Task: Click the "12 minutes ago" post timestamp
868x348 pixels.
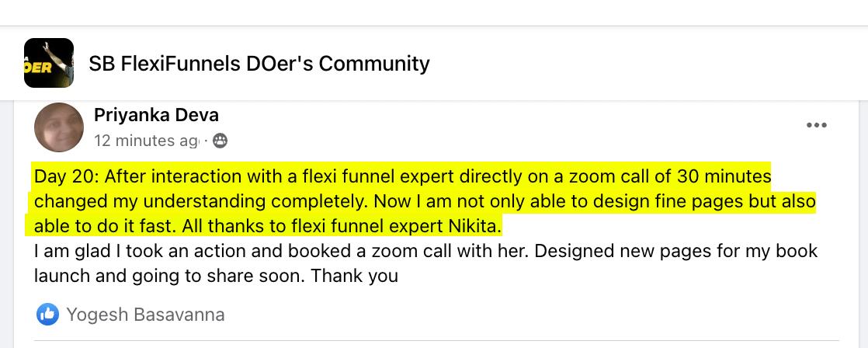Action: point(146,141)
